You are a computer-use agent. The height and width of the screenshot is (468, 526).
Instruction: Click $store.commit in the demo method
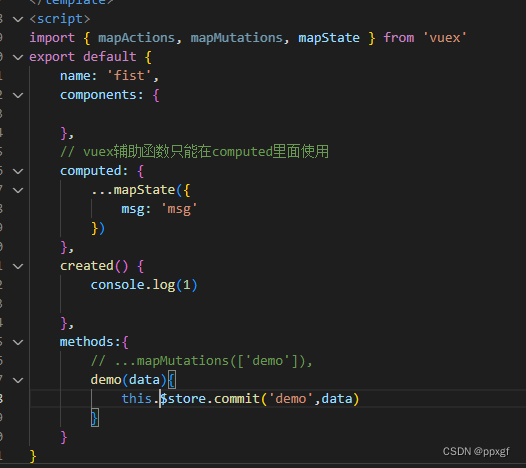point(209,399)
